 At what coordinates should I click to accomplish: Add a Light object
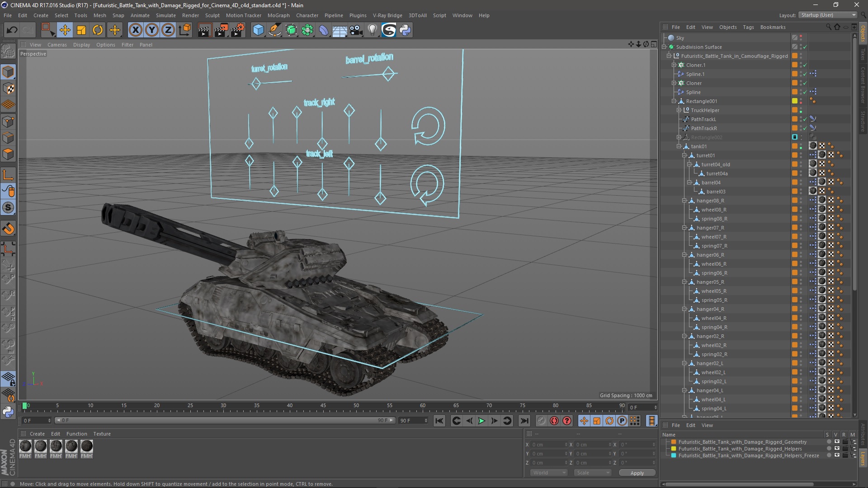tap(372, 30)
